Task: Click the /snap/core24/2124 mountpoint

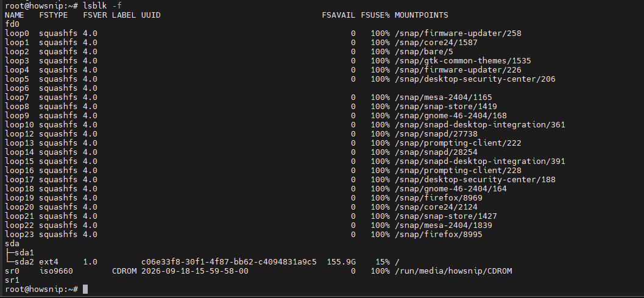Action: click(x=436, y=207)
